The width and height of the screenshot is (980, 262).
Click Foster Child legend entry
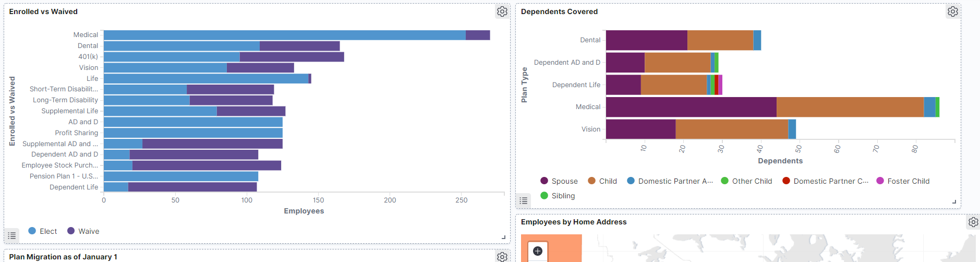click(903, 181)
